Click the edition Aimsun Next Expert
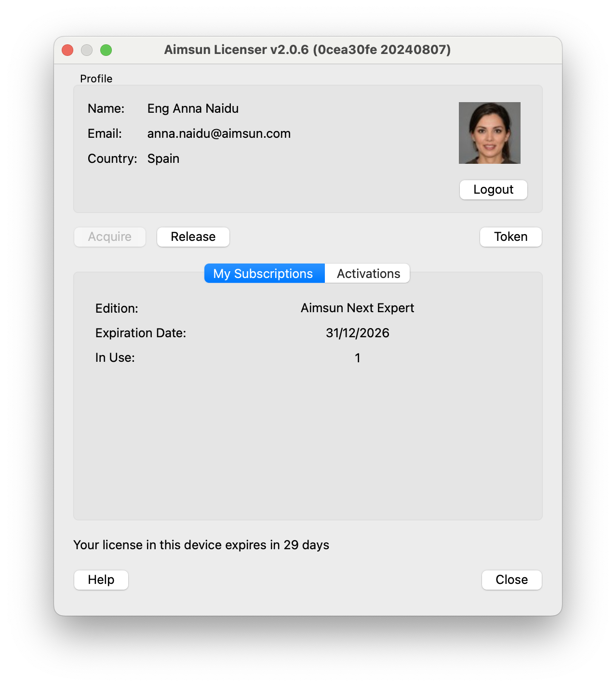Viewport: 616px width, 687px height. click(x=358, y=308)
